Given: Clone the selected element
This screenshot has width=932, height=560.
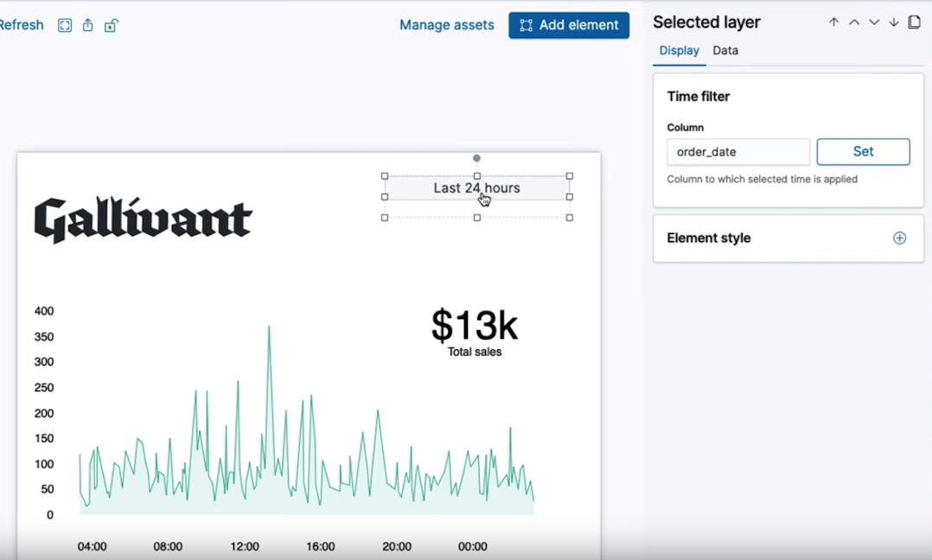Looking at the screenshot, I should click(914, 22).
